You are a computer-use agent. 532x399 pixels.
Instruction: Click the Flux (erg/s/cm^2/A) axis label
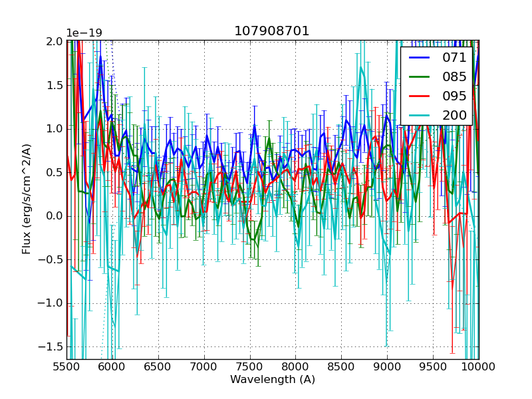[27, 199]
